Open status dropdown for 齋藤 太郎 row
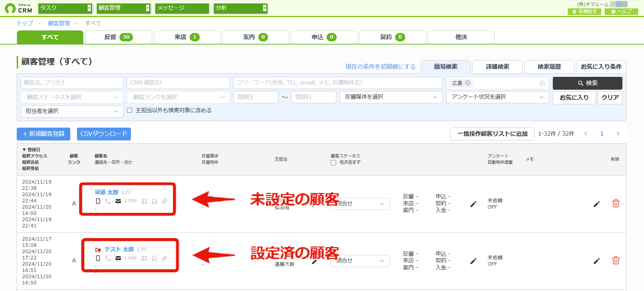Screen dimensions: 644x291 (x=360, y=204)
